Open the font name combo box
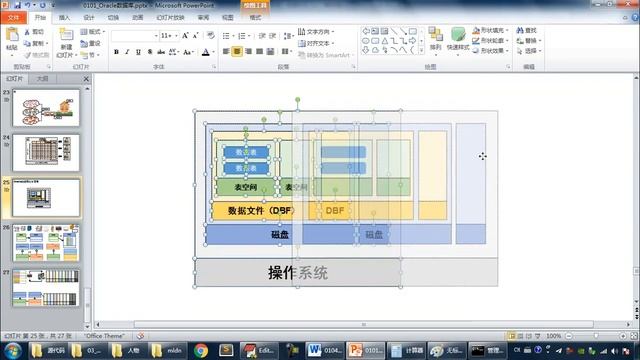 (135, 36)
